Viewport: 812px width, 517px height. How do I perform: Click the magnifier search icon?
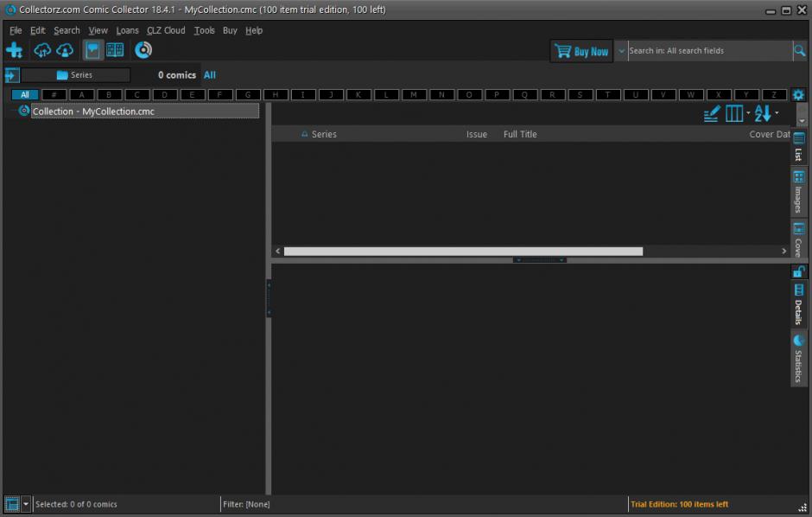(800, 51)
